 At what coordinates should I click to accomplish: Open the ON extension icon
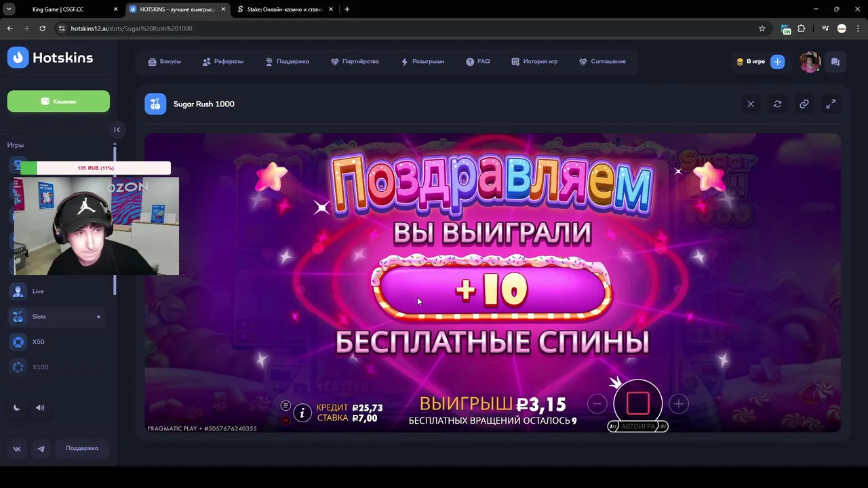[786, 29]
